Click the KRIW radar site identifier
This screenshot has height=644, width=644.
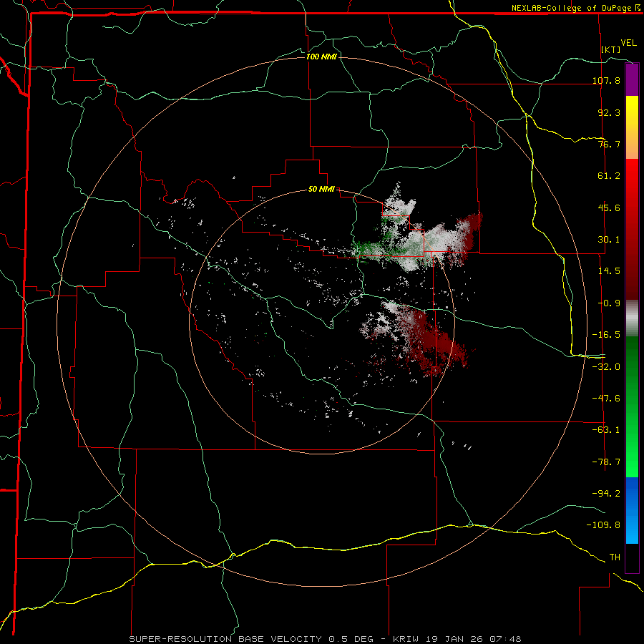(406, 639)
